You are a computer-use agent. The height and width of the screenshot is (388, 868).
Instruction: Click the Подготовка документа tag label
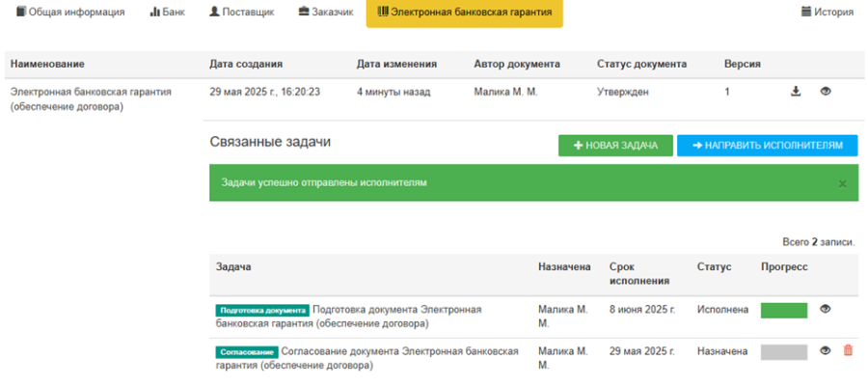pyautogui.click(x=261, y=311)
